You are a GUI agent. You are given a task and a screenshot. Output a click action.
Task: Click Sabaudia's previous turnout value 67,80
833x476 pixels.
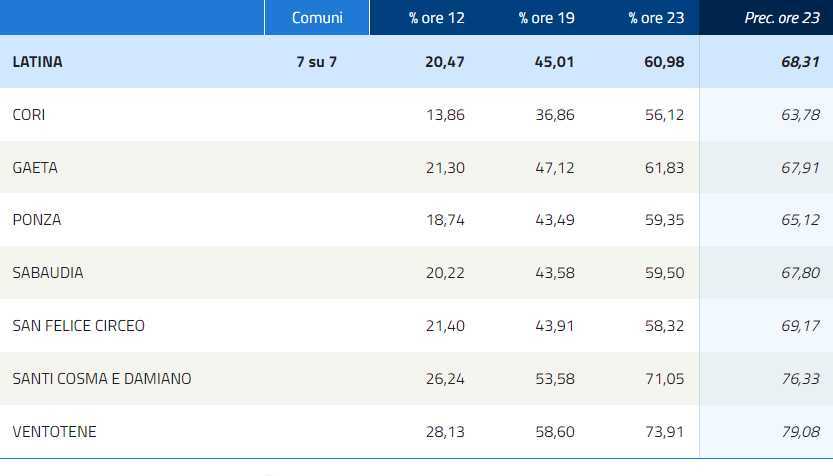(800, 273)
